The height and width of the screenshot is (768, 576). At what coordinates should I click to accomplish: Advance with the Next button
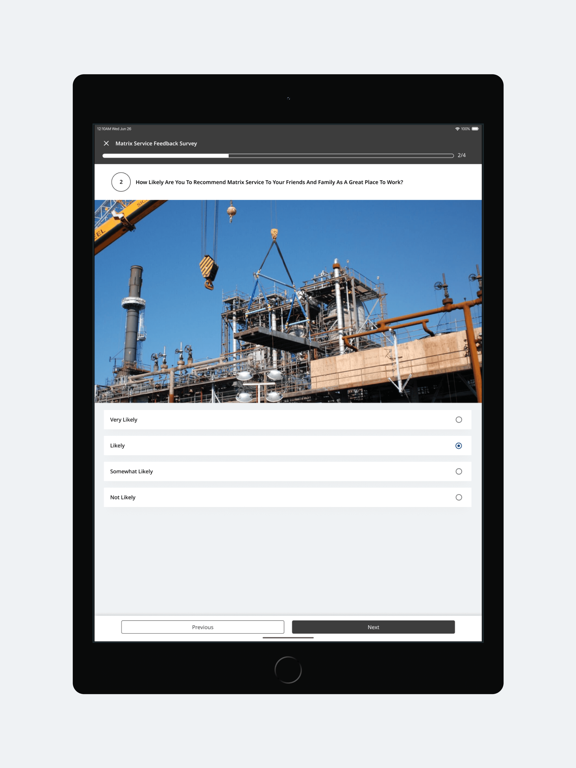(373, 627)
